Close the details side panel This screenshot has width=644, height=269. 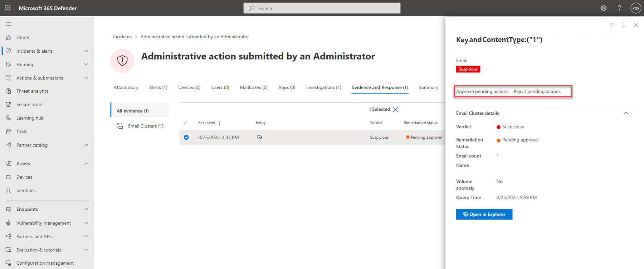point(636,25)
